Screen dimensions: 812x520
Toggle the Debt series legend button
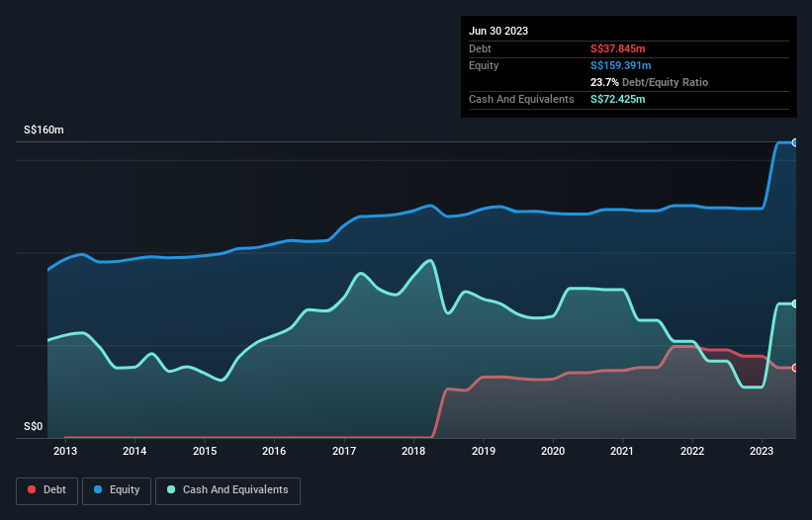pos(47,490)
